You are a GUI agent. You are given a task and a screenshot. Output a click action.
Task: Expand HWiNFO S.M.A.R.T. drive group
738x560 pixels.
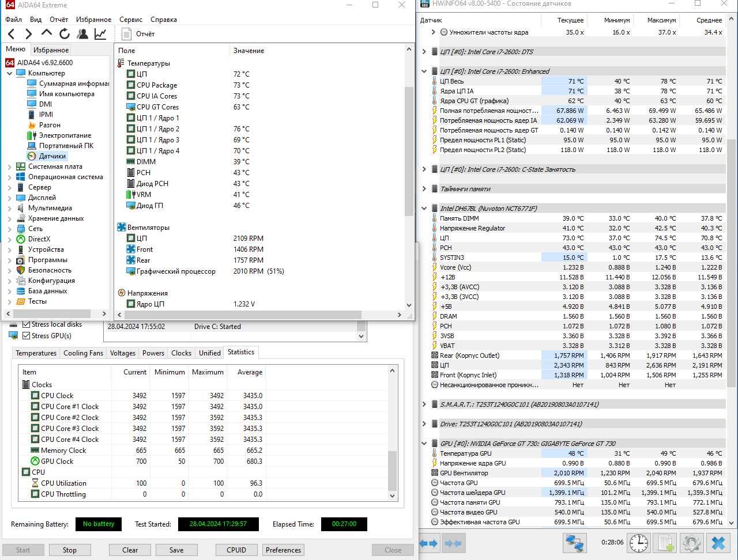coord(424,404)
